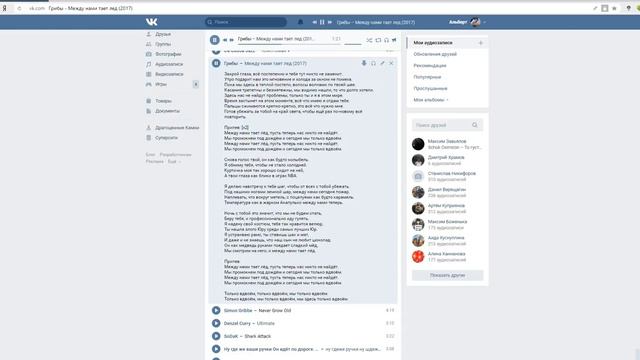Open Суперсити app link
Image resolution: width=640 pixels, height=360 pixels.
tap(162, 138)
